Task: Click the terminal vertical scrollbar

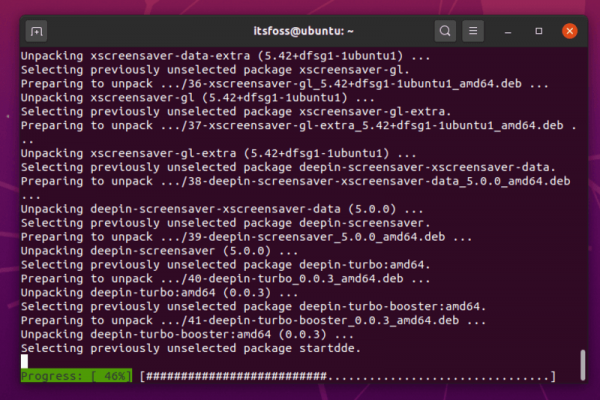Action: point(583,362)
